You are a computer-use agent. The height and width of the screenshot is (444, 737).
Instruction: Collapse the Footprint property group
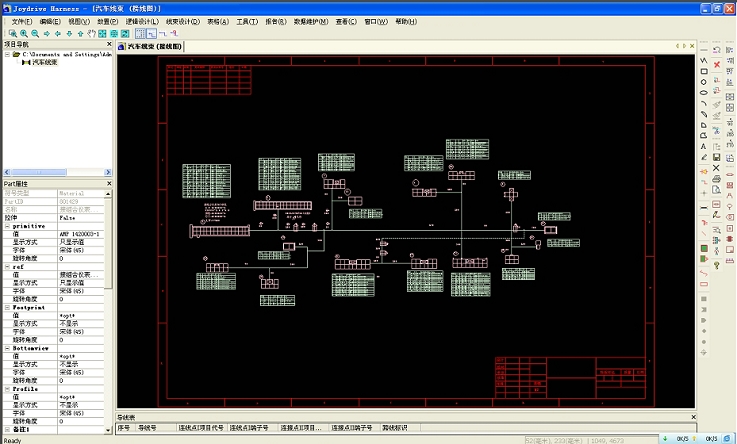click(7, 308)
